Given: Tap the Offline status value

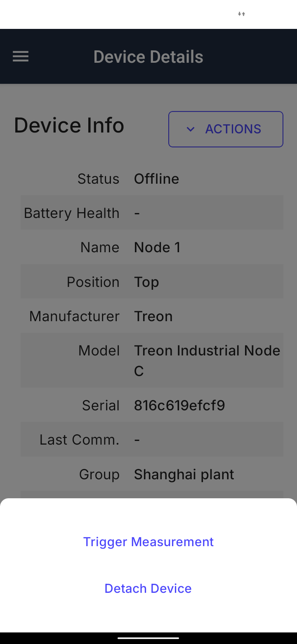Looking at the screenshot, I should 156,179.
